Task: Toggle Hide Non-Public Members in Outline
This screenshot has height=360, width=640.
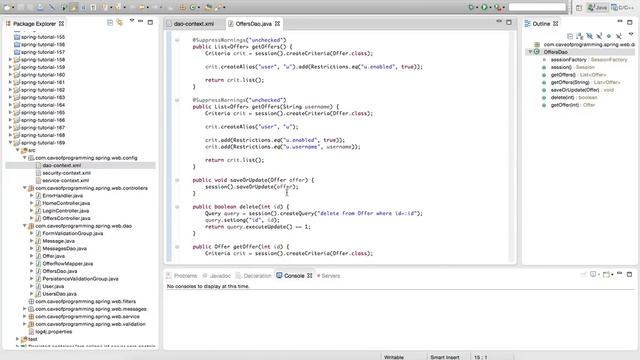Action: pyautogui.click(x=609, y=36)
